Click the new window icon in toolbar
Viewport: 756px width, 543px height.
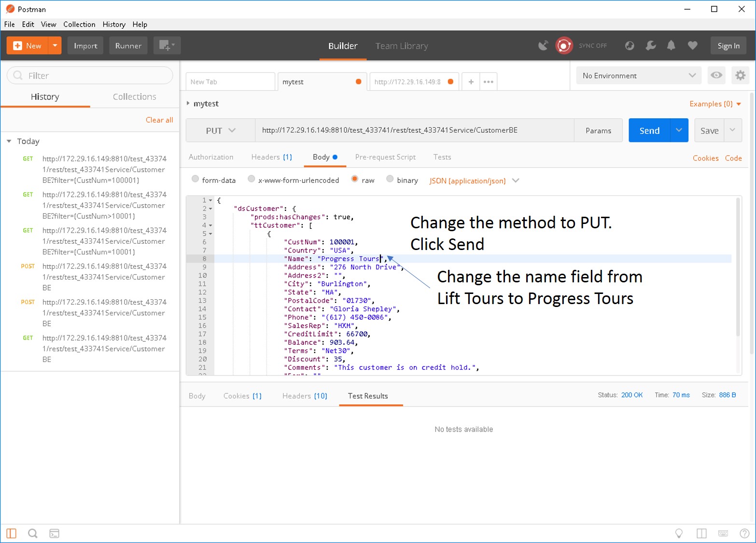(x=167, y=45)
